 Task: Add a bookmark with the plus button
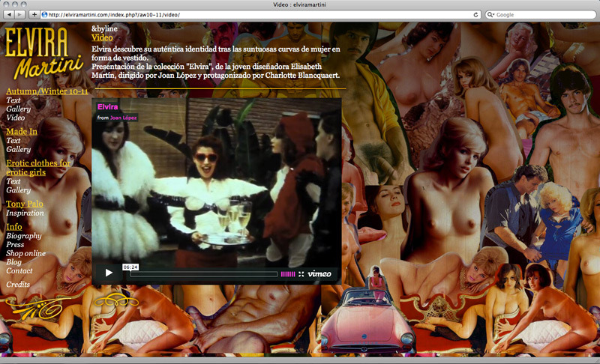(34, 14)
